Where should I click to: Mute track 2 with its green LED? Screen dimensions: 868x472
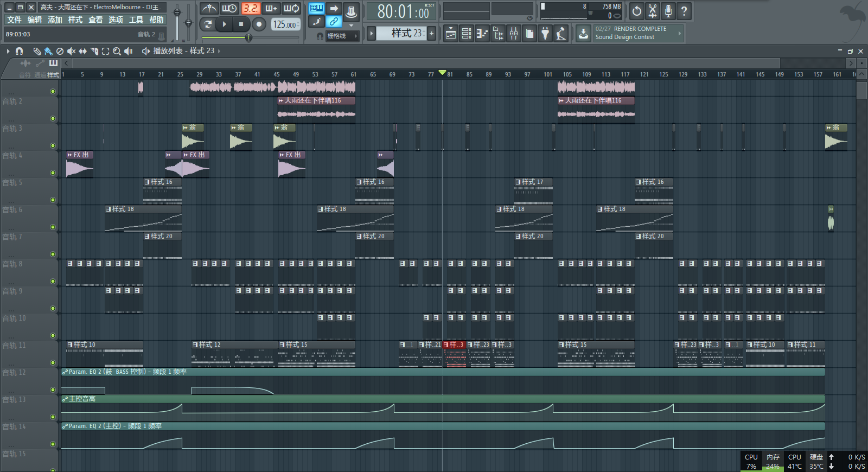point(53,118)
